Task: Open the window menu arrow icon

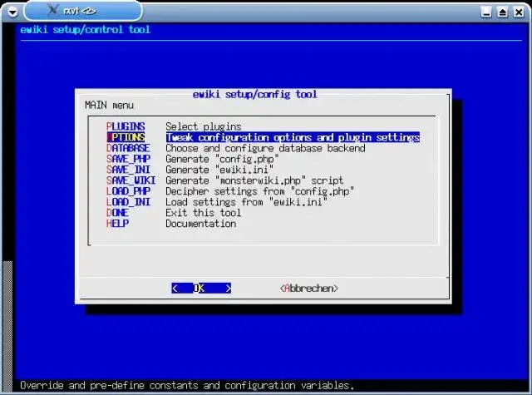Action: click(12, 12)
